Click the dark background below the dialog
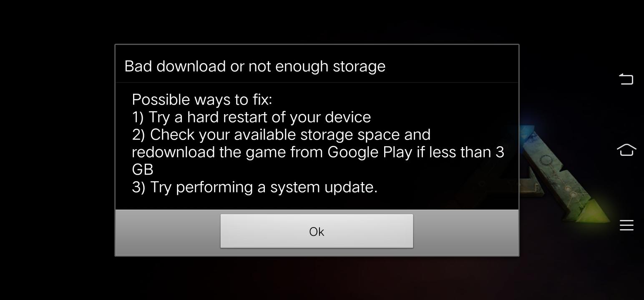 317,278
